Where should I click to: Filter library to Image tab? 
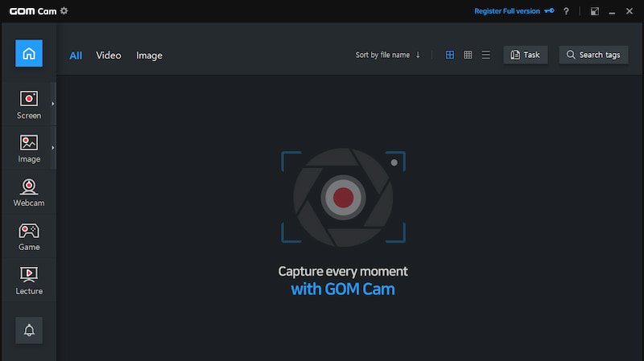click(x=149, y=55)
